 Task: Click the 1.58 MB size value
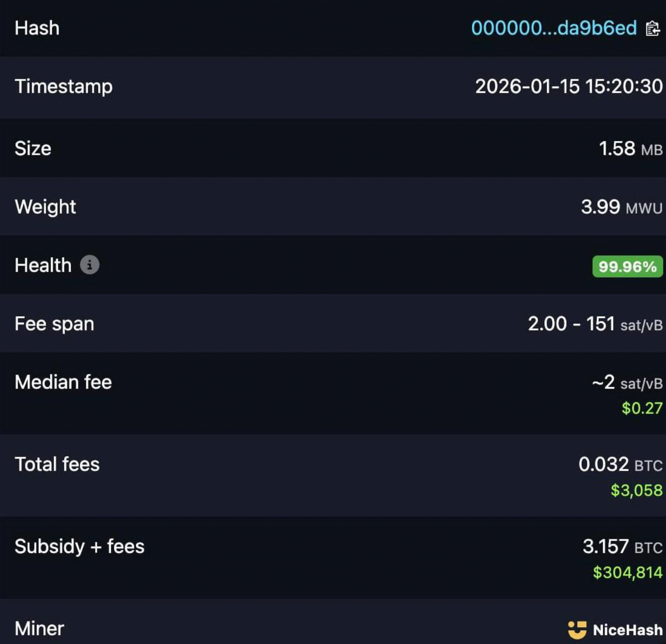(630, 149)
